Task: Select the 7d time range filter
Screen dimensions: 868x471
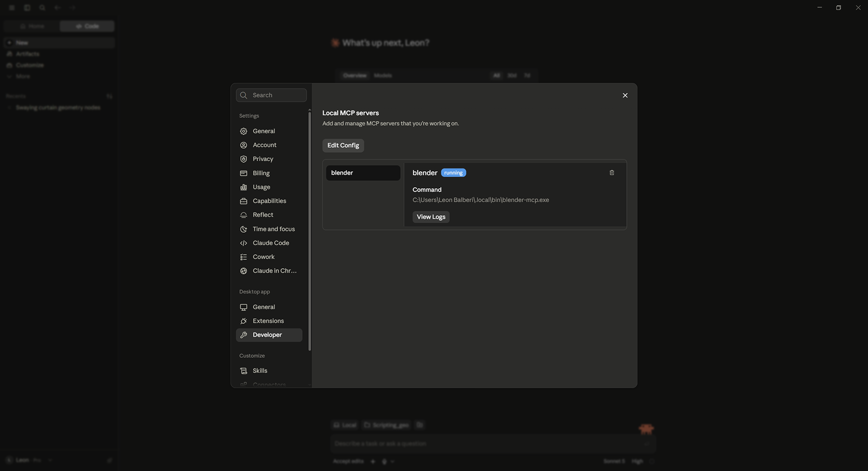Action: (527, 75)
